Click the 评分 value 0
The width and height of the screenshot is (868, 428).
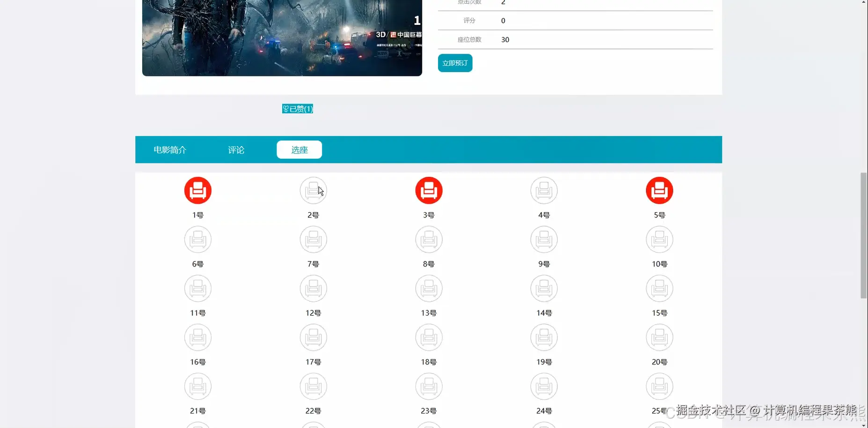(x=503, y=21)
